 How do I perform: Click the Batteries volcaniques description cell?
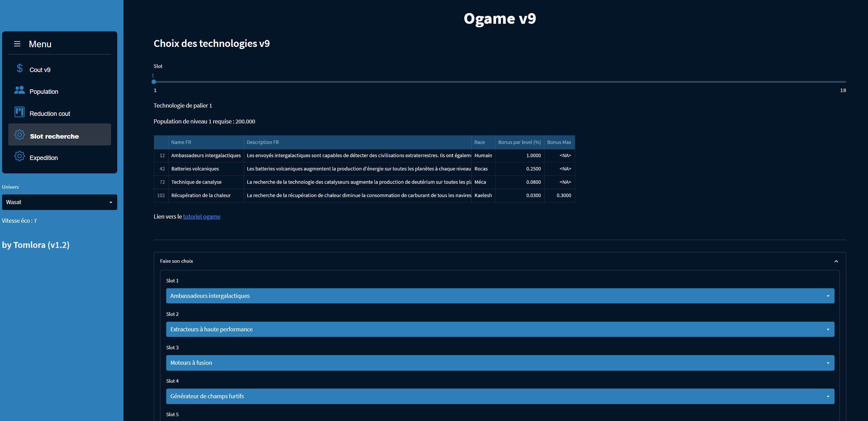pos(358,169)
